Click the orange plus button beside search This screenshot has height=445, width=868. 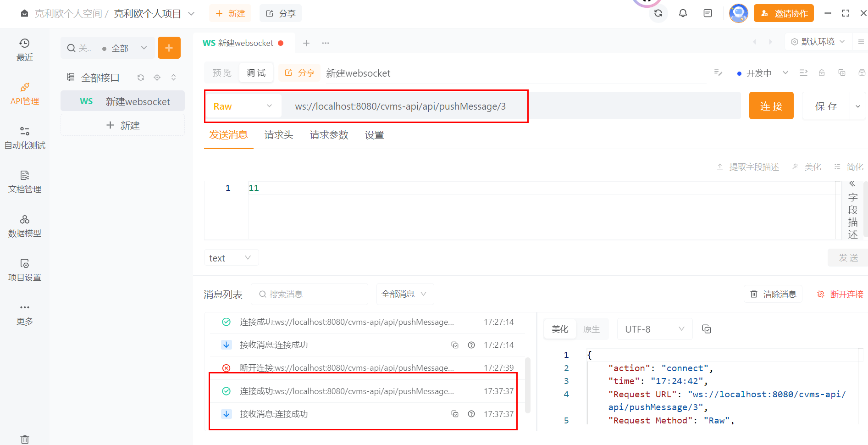tap(169, 48)
